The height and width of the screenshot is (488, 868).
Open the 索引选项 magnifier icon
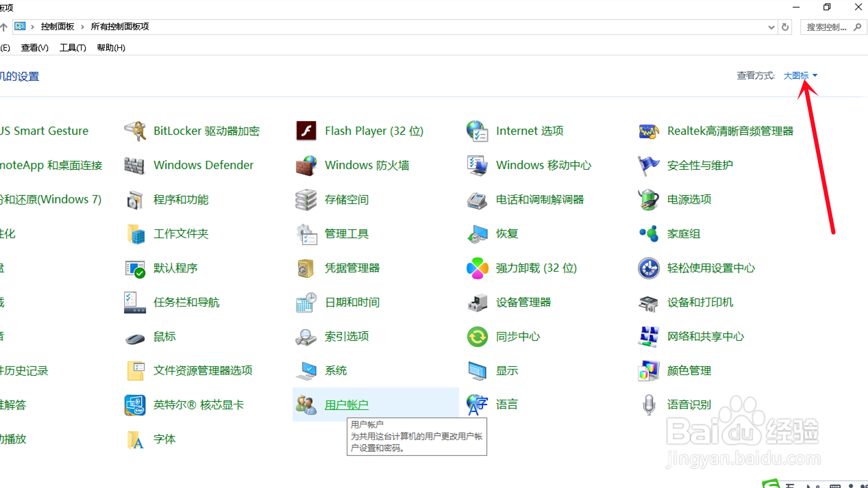point(306,336)
